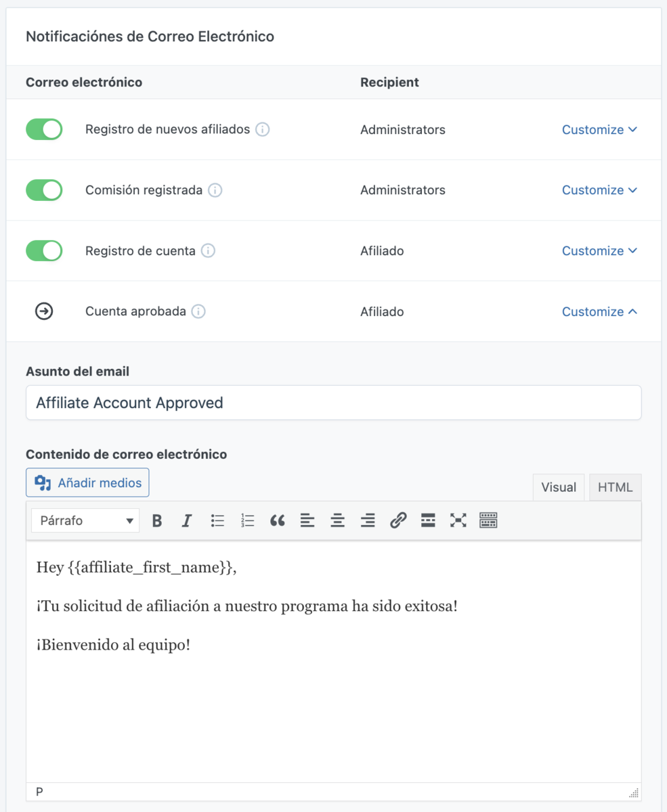Expand Customize for Registro de cuenta
The image size is (667, 812).
pyautogui.click(x=599, y=251)
